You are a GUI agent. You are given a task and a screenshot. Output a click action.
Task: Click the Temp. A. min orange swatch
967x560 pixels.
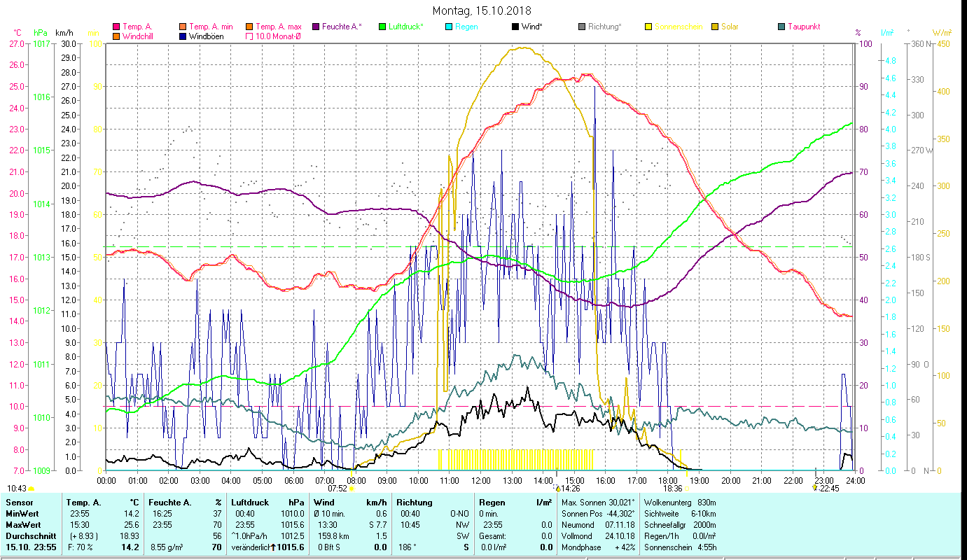183,27
